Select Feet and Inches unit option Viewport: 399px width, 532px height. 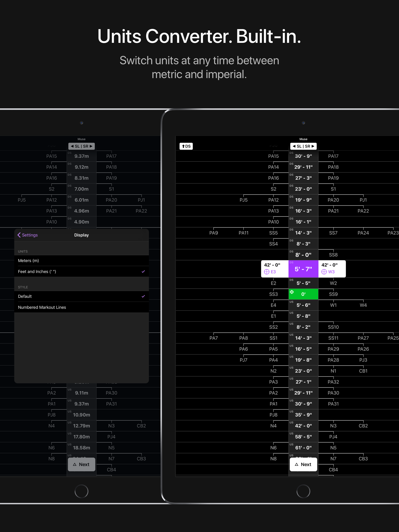click(x=37, y=271)
